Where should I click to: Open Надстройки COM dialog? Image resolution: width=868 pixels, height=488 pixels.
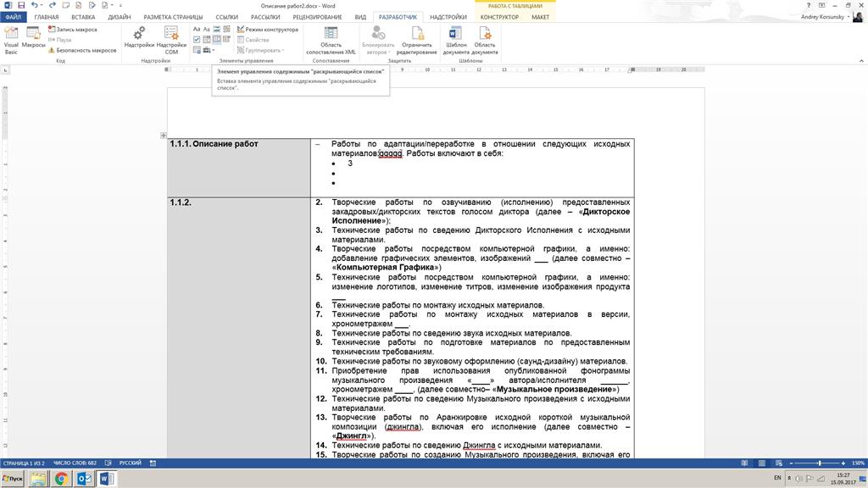click(171, 40)
